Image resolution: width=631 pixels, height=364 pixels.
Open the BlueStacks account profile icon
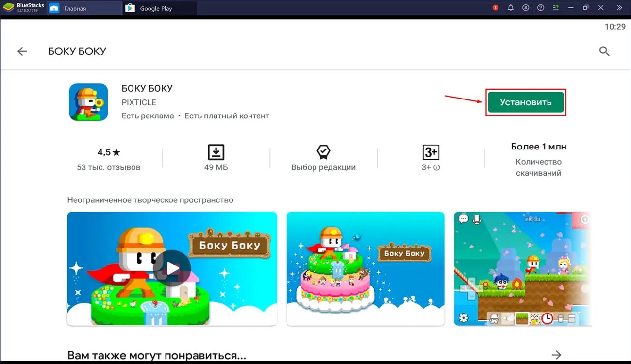coord(526,8)
